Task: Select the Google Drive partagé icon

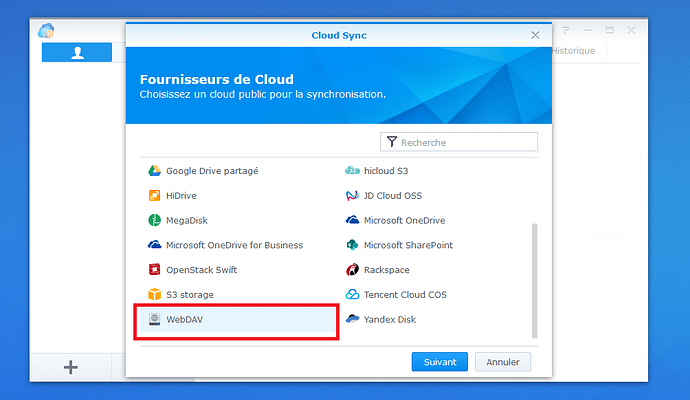Action: (155, 171)
